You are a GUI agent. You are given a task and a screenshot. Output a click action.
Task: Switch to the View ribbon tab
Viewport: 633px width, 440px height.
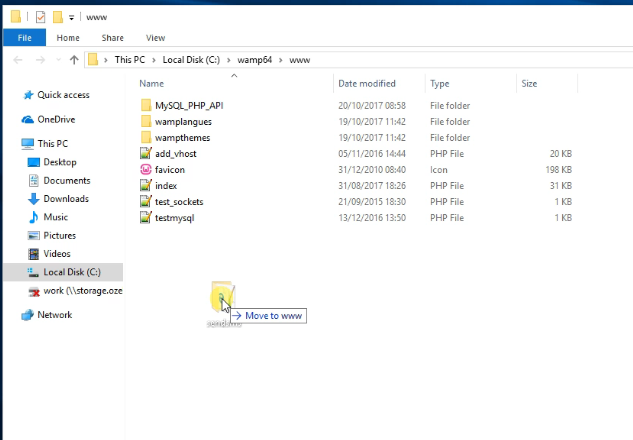[155, 38]
